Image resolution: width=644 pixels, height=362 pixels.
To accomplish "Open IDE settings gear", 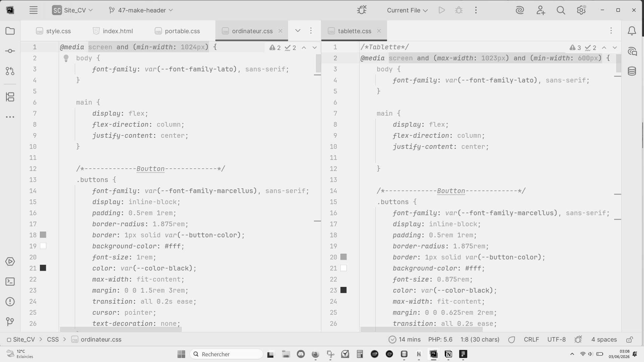I will [581, 10].
